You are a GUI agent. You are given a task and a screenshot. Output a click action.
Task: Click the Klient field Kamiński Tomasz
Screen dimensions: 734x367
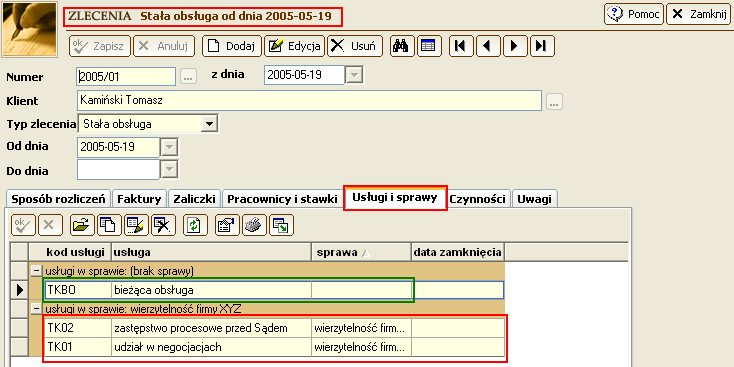[x=309, y=100]
